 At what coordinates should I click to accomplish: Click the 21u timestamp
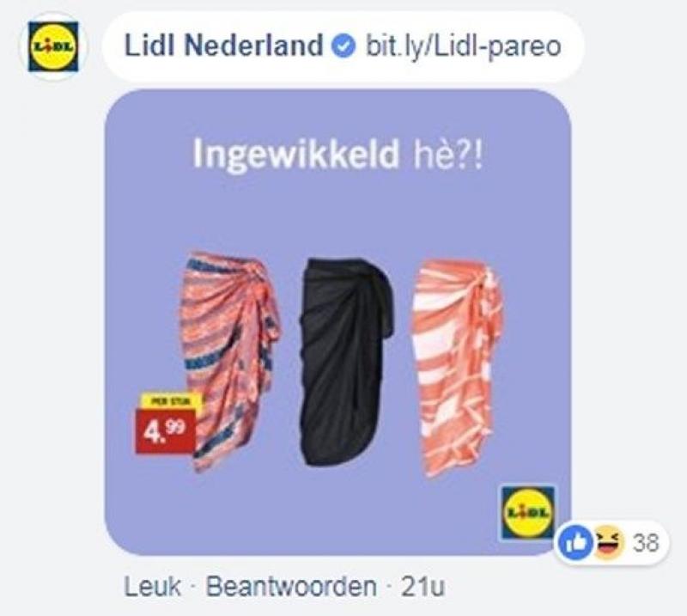point(423,587)
